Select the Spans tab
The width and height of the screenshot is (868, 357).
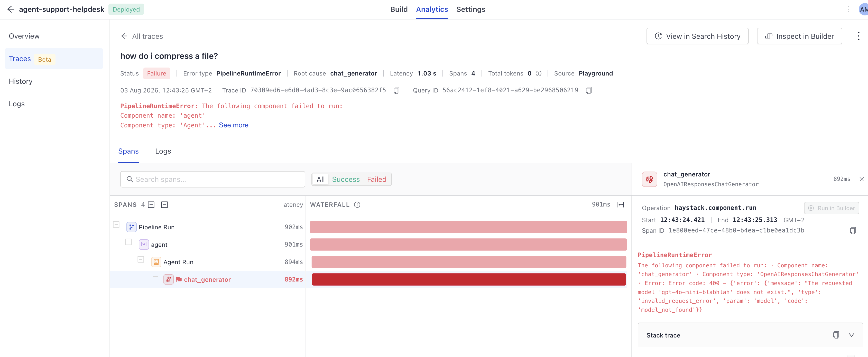tap(128, 151)
